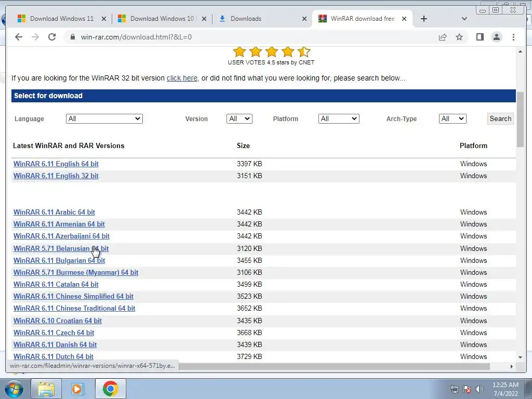This screenshot has height=399, width=532.
Task: Follow the 32 bit 'click here' link
Action: [x=182, y=78]
